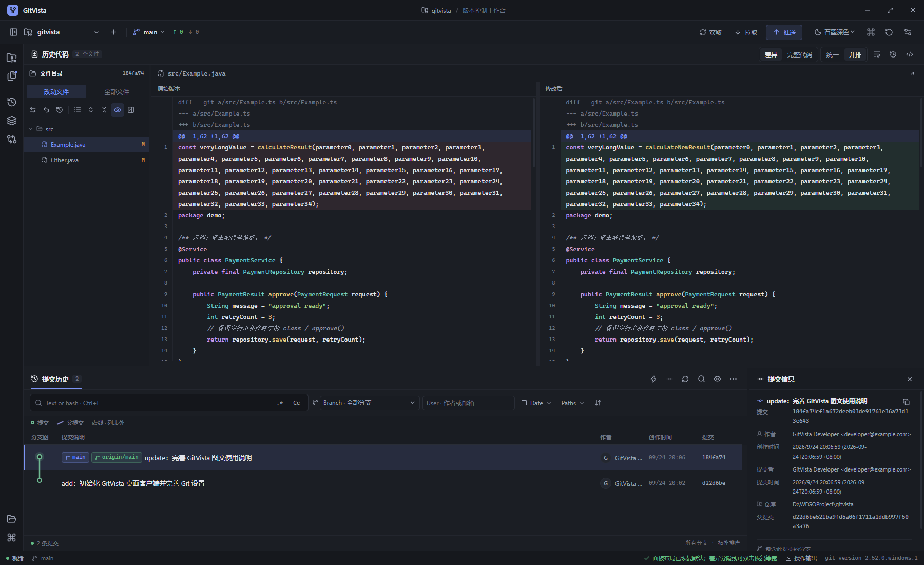924x565 pixels.
Task: Click the 推送 push button
Action: [784, 32]
